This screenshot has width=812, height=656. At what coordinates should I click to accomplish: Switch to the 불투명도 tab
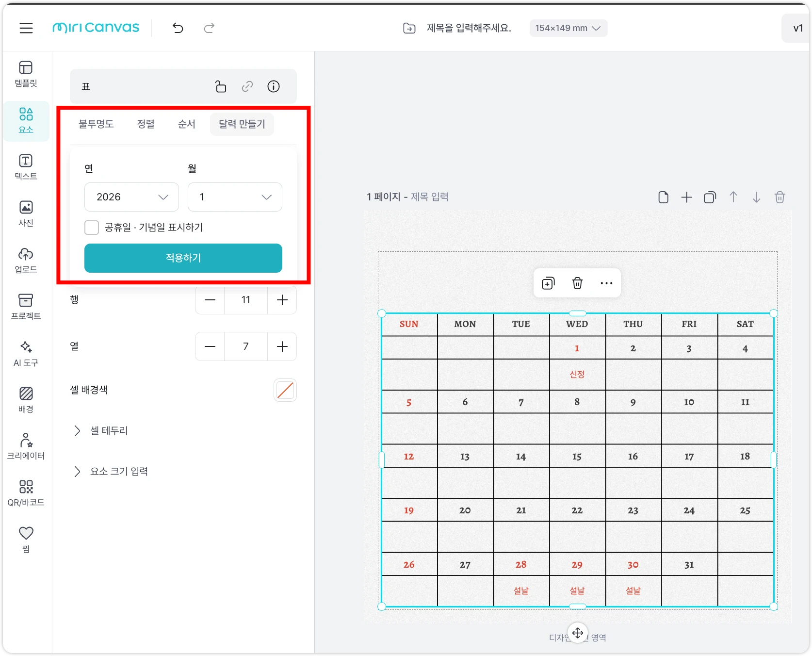(x=96, y=124)
